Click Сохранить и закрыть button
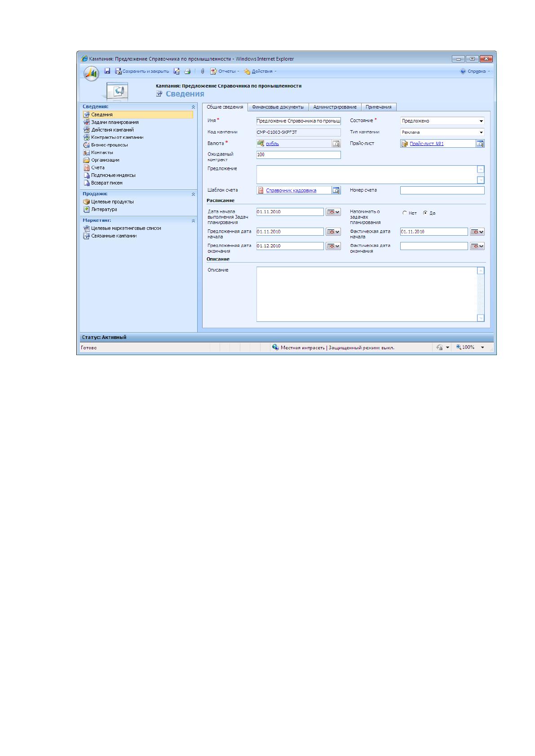The height and width of the screenshot is (756, 535). [142, 71]
